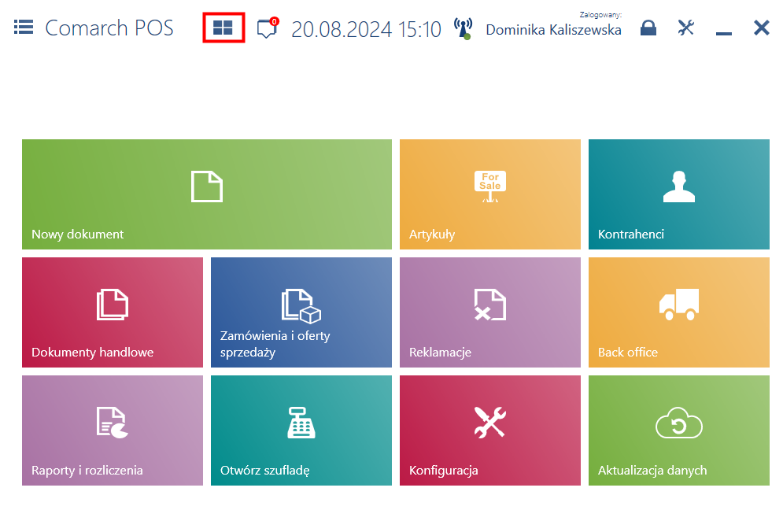The height and width of the screenshot is (532, 783).
Task: Click the date and time 20.08.2024 15:10
Action: pos(366,29)
